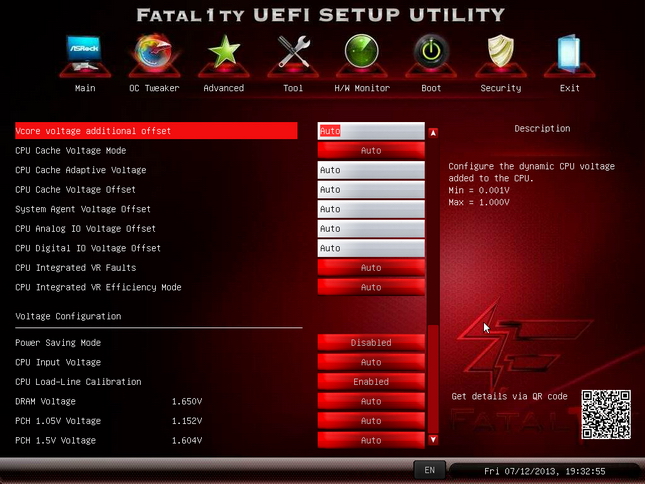
Task: Open CPU Integrated VR Efficiency Mode dropdown
Action: pyautogui.click(x=371, y=287)
